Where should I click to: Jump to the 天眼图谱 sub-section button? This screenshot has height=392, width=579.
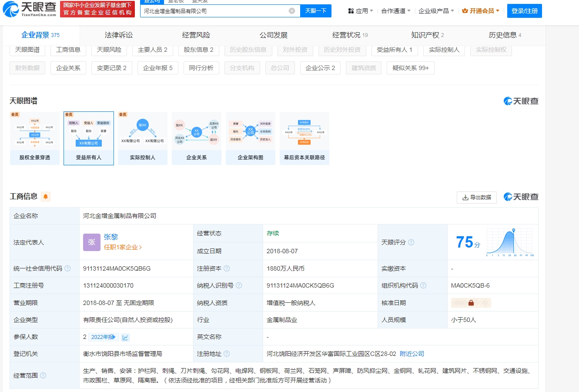click(x=27, y=50)
